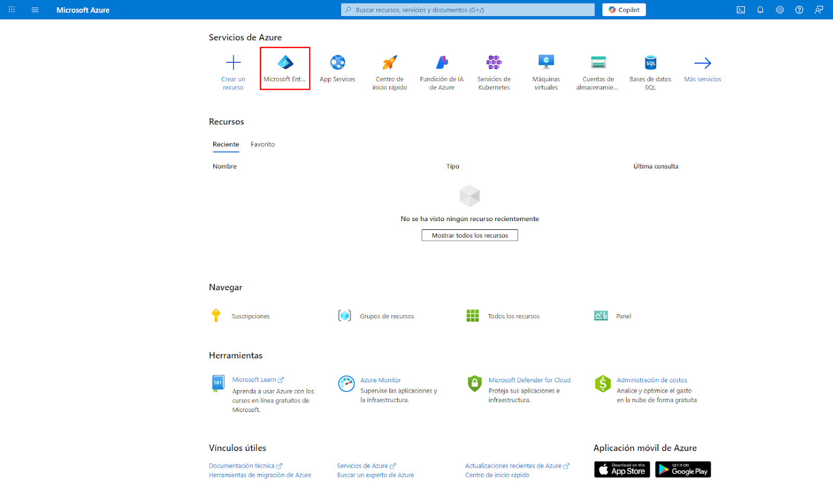Select Máquinas virtuales service icon

(546, 63)
